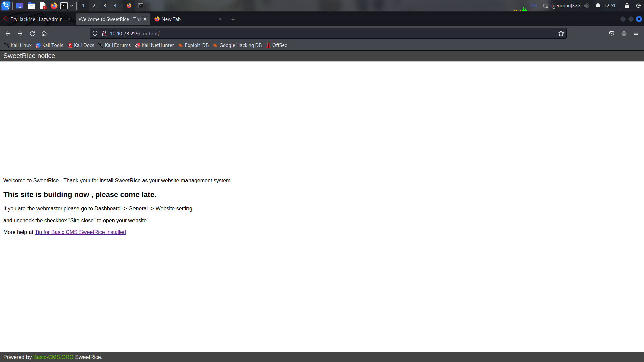This screenshot has width=644, height=362.
Task: Open the file manager panel icon
Action: pos(31,6)
